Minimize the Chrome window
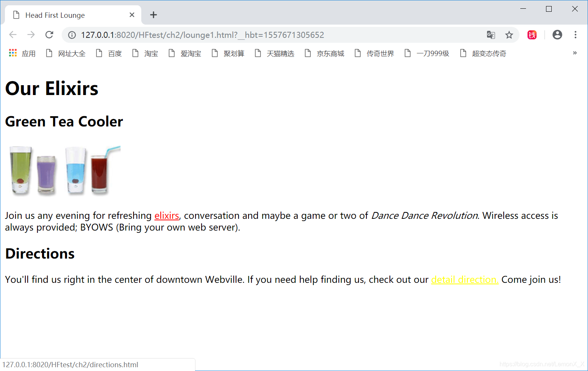This screenshot has width=588, height=371. click(523, 9)
